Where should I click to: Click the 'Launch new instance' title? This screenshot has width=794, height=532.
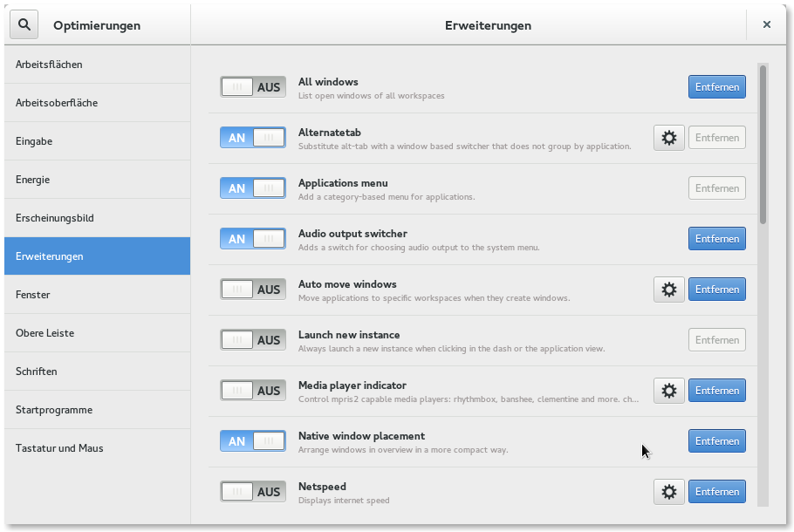tap(349, 335)
